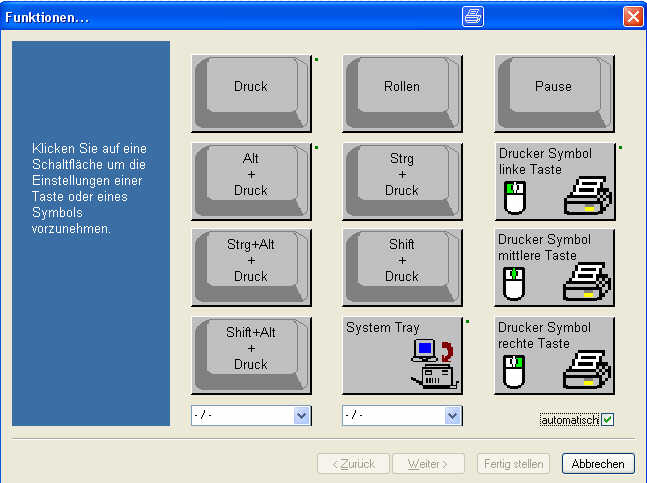Configure the Shift+Alt + Druck key
Screen dimensions: 647x483
point(251,356)
